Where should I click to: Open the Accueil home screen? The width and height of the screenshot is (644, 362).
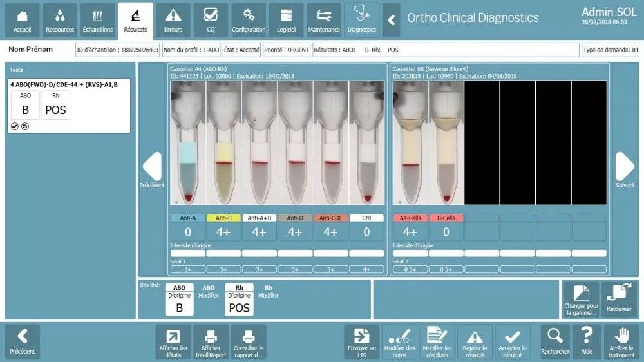coord(22,20)
